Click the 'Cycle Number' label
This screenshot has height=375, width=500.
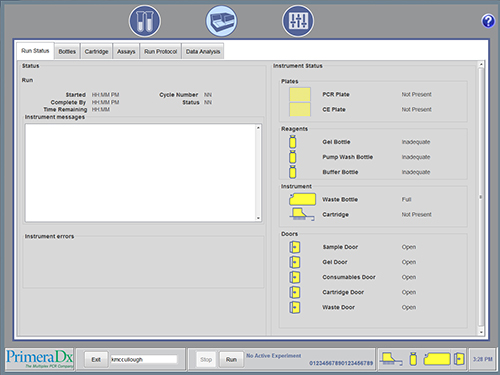(179, 95)
